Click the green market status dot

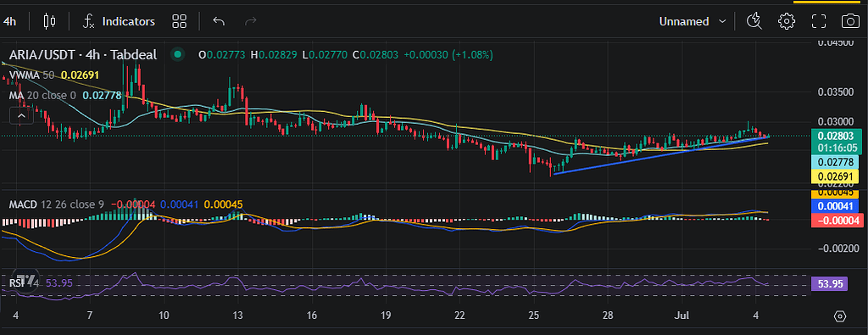[177, 54]
